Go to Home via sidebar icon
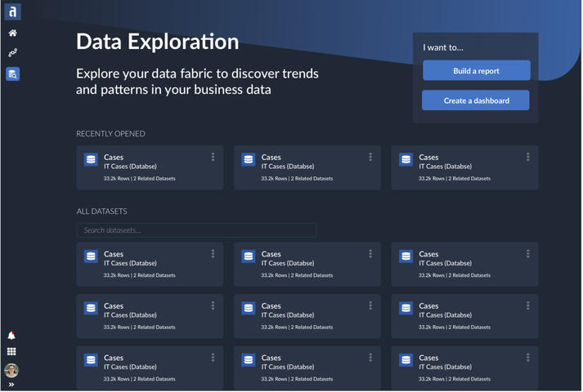 point(12,33)
